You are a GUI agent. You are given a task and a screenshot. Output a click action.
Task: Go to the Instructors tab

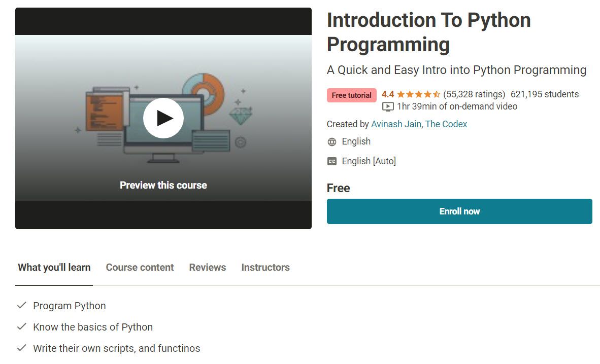click(x=265, y=267)
